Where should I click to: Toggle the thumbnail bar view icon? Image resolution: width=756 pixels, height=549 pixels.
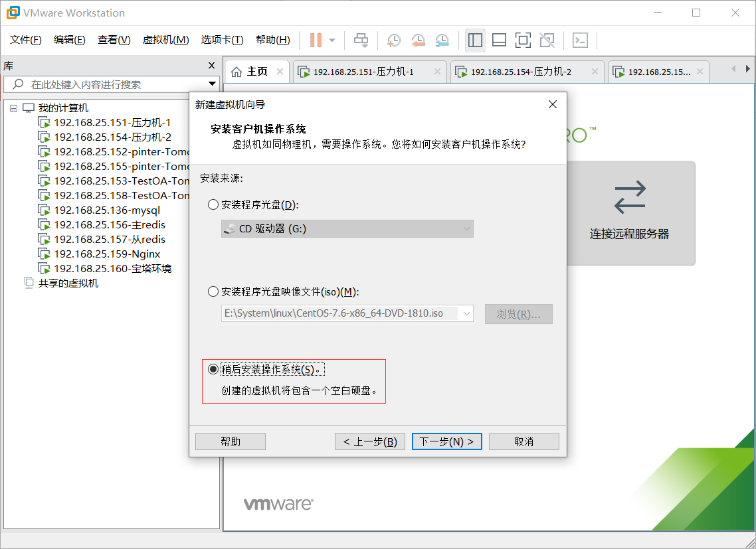(499, 40)
